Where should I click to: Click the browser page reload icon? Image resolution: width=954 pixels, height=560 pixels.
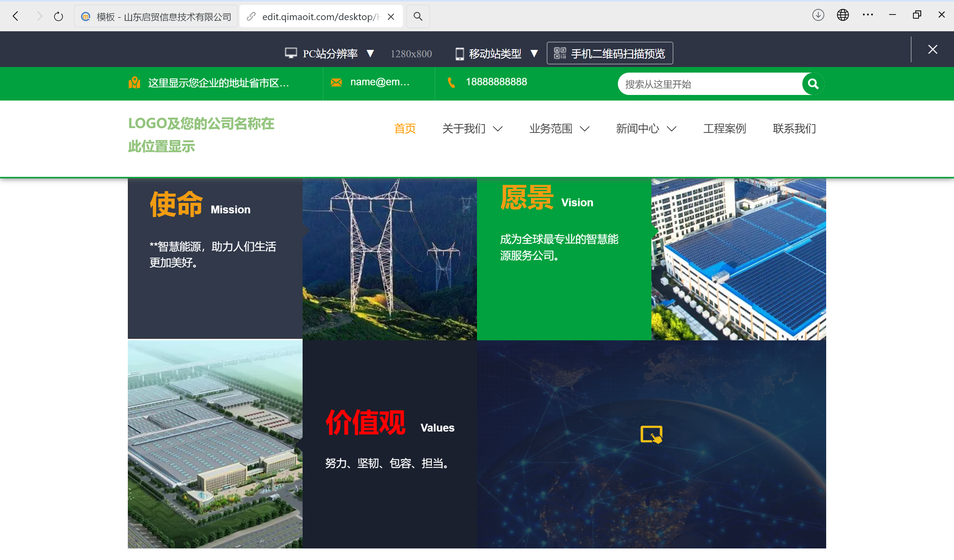tap(58, 16)
